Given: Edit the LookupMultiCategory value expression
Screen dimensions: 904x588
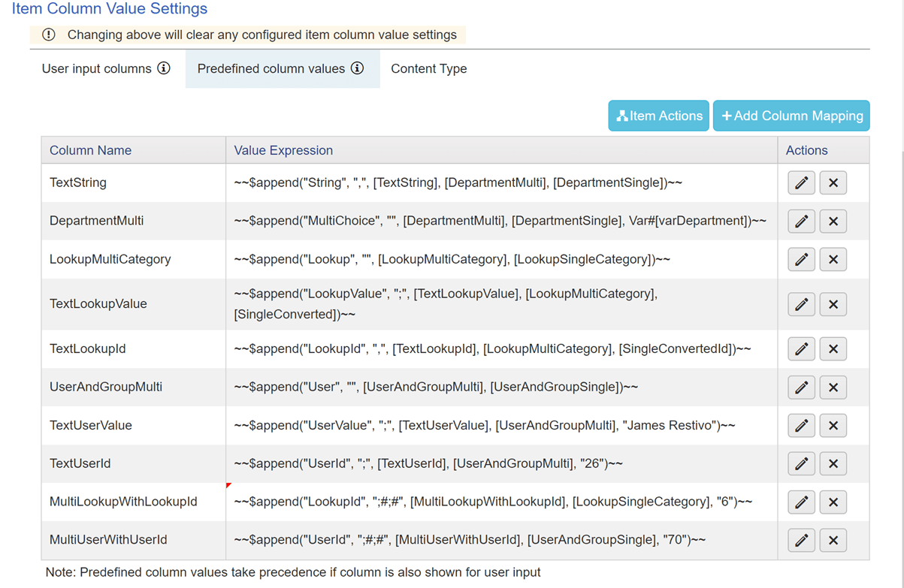Looking at the screenshot, I should click(x=801, y=259).
